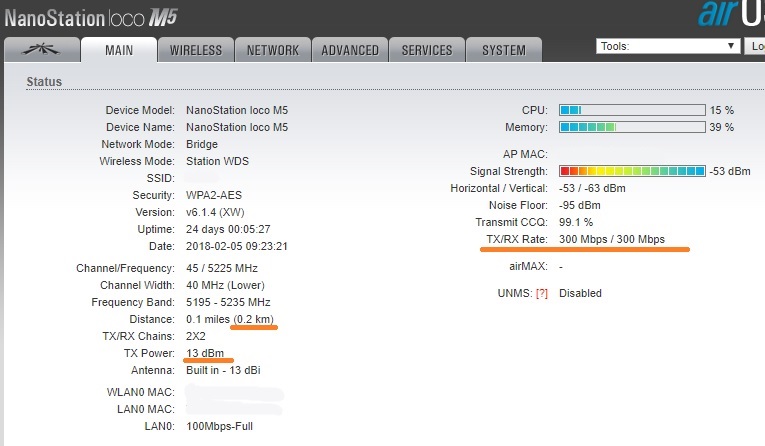Click the UNMS [?] help link
765x446 pixels.
pos(542,293)
